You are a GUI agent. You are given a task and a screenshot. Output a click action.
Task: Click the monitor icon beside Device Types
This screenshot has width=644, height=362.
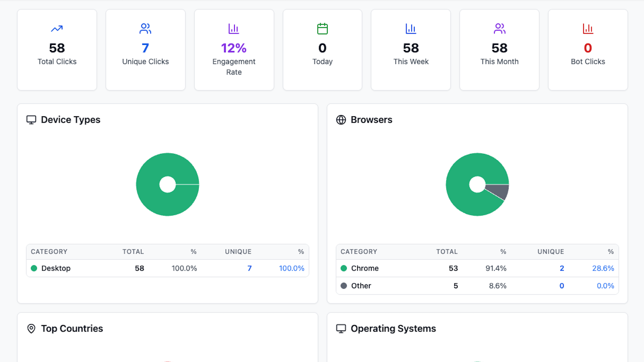(x=31, y=120)
